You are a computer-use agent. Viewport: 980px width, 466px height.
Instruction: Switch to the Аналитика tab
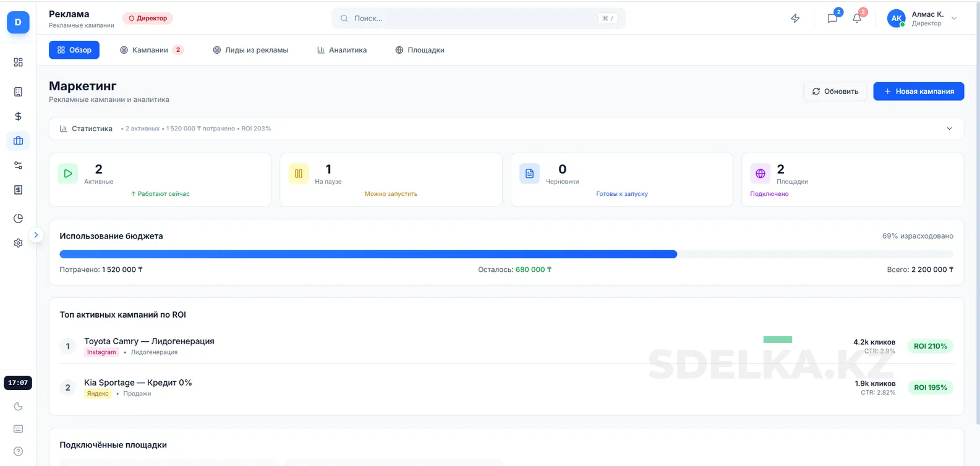point(342,50)
